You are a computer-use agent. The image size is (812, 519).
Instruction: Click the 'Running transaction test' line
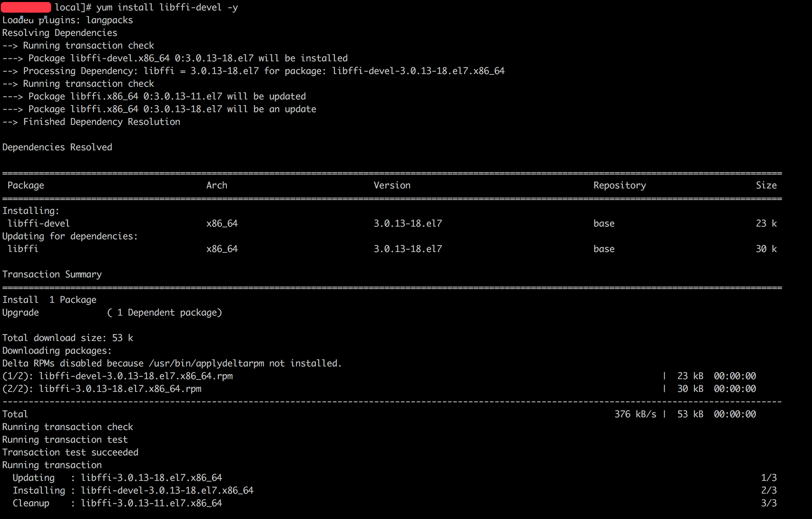tap(65, 440)
